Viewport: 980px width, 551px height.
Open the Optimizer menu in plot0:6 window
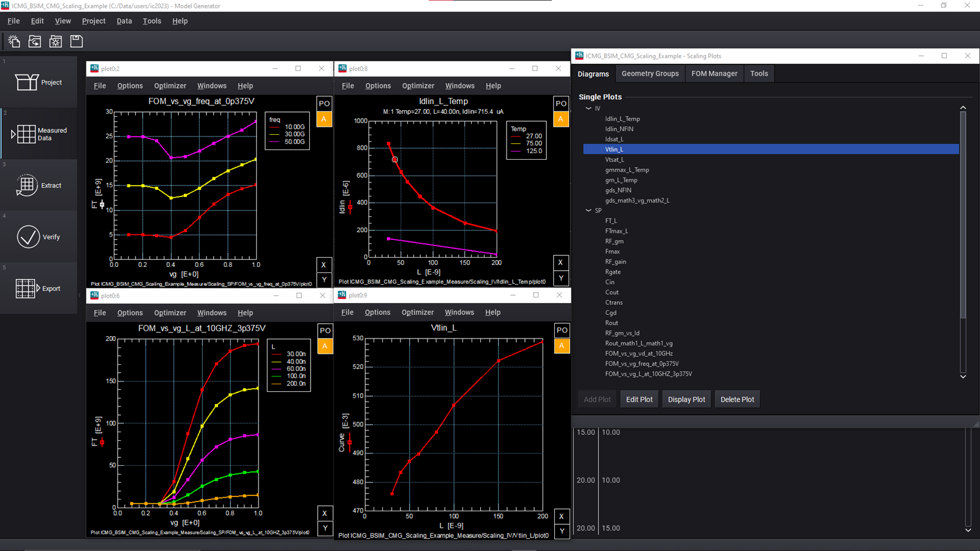click(x=170, y=313)
